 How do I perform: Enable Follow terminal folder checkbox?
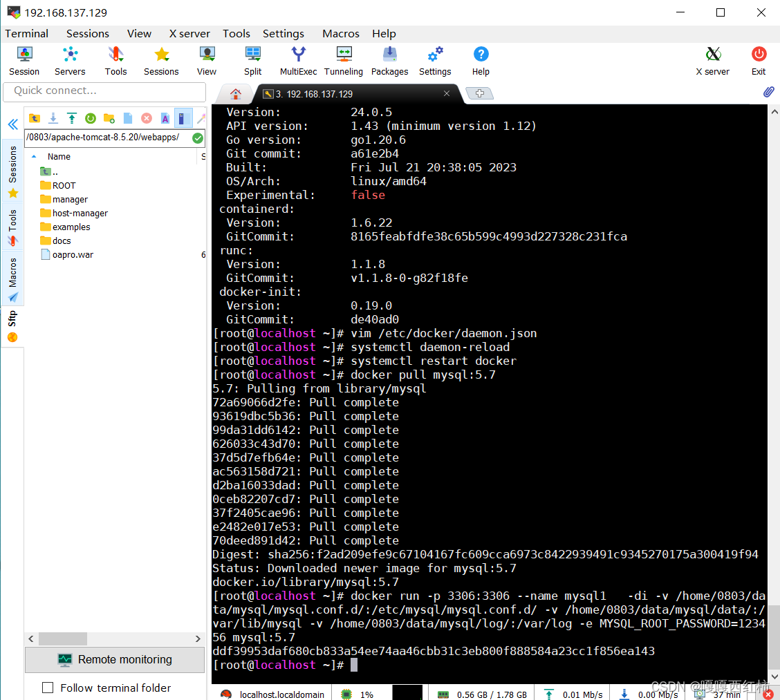tap(48, 688)
